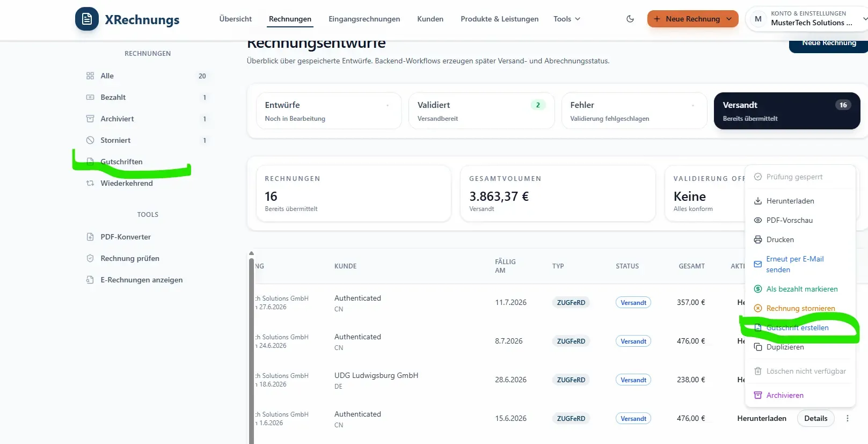Viewport: 868px width, 444px height.
Task: Switch to the Eingangsrechnungen tab
Action: [364, 19]
